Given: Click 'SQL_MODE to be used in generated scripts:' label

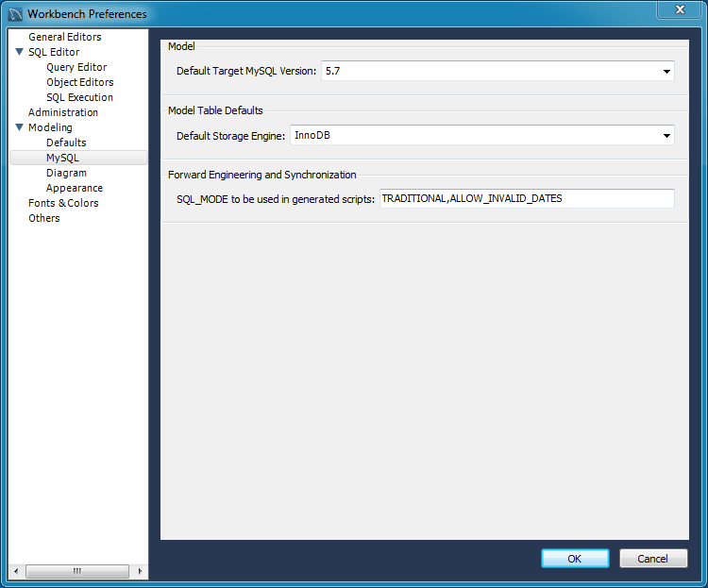Looking at the screenshot, I should 276,199.
